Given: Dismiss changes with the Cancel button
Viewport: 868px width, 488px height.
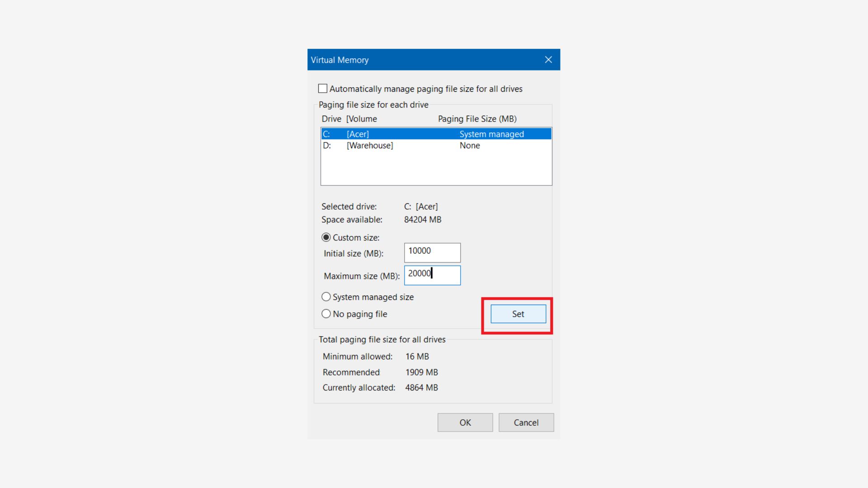Looking at the screenshot, I should coord(526,422).
